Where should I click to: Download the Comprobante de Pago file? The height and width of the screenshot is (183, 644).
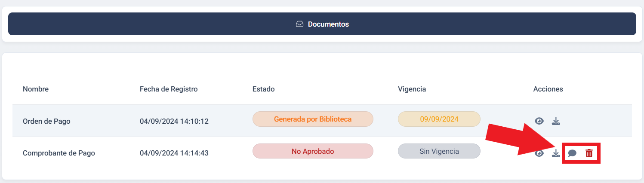pyautogui.click(x=556, y=153)
